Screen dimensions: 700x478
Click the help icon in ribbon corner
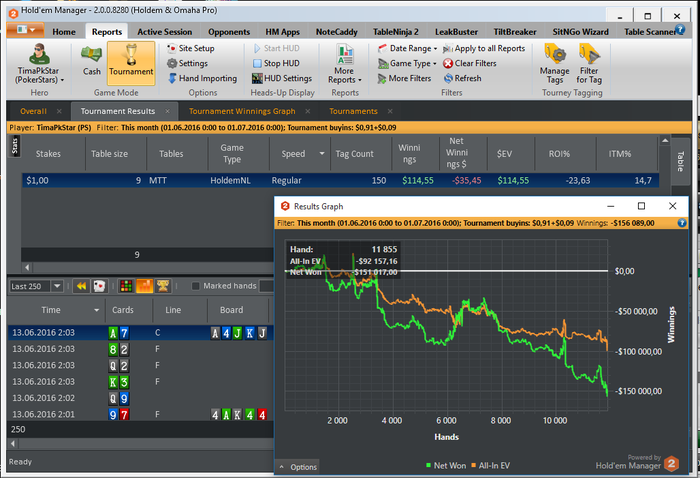pos(680,30)
